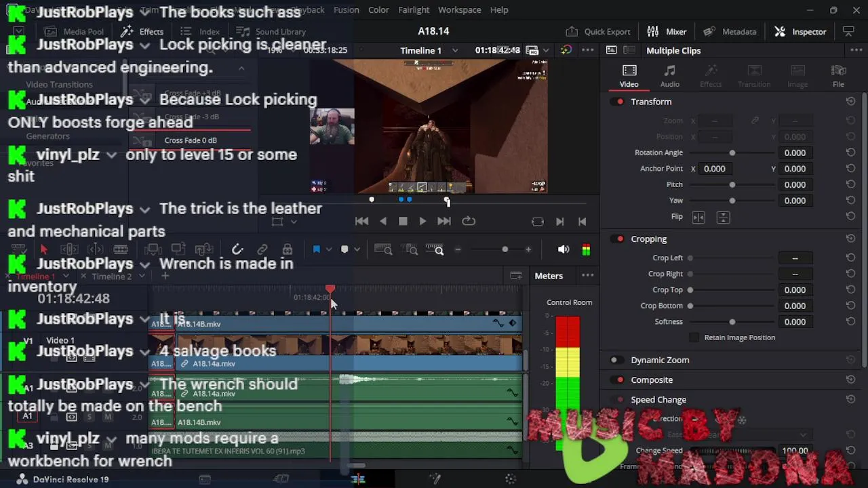This screenshot has height=488, width=868.
Task: Flip clip vertically in Inspector
Action: (x=723, y=217)
